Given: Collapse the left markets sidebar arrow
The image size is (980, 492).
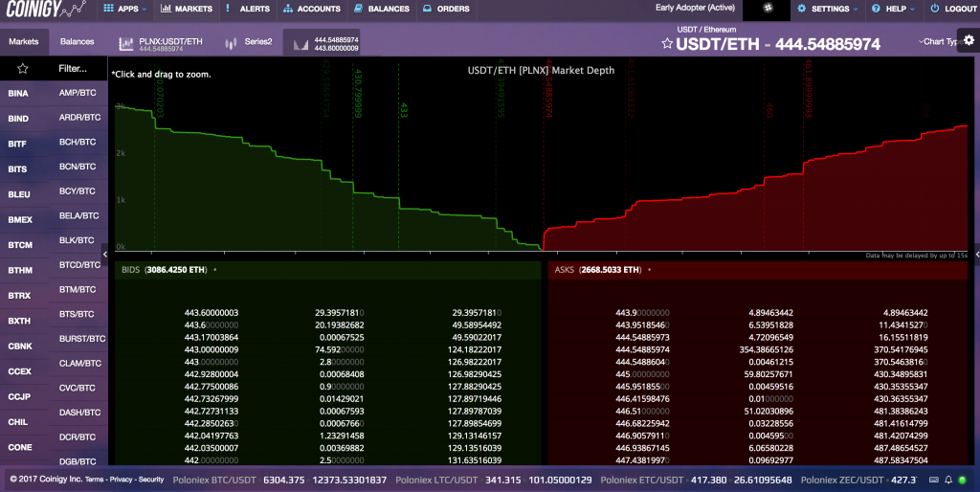Looking at the screenshot, I should coord(105,255).
